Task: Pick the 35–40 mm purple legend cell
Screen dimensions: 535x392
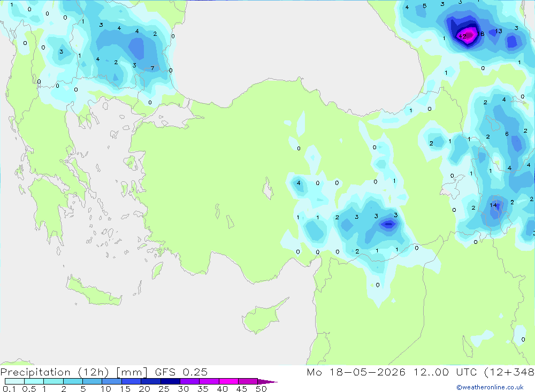Action: click(x=209, y=381)
